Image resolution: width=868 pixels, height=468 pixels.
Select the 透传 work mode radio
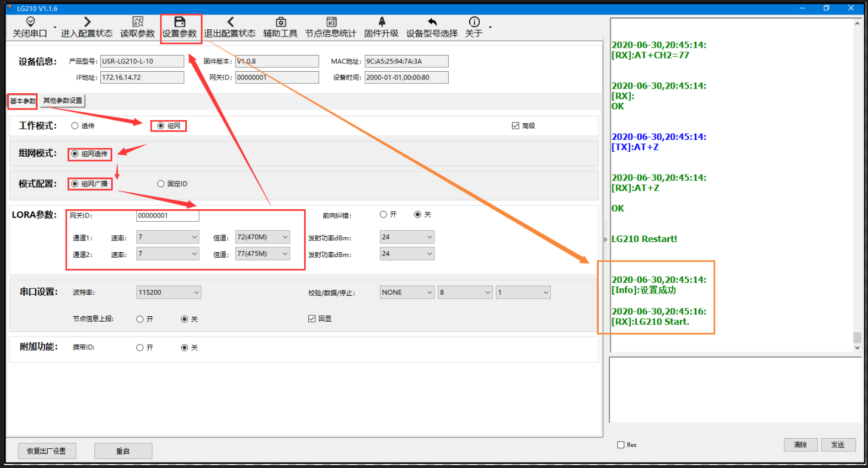click(75, 126)
